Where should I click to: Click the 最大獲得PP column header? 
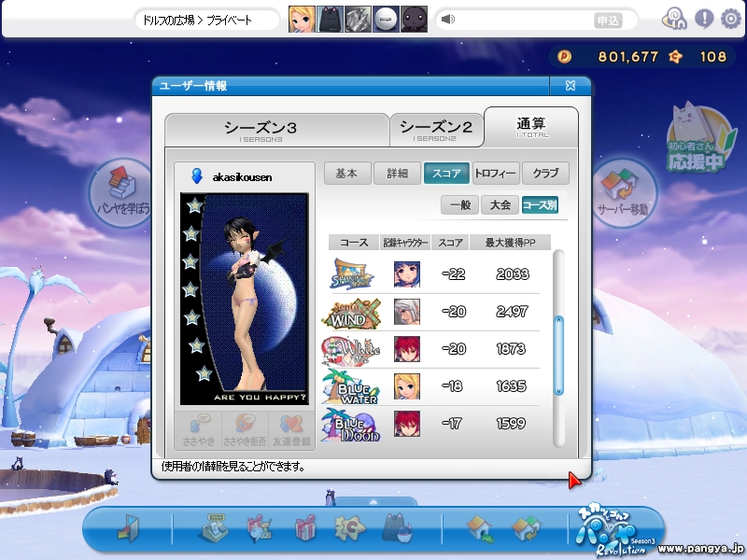[x=510, y=243]
